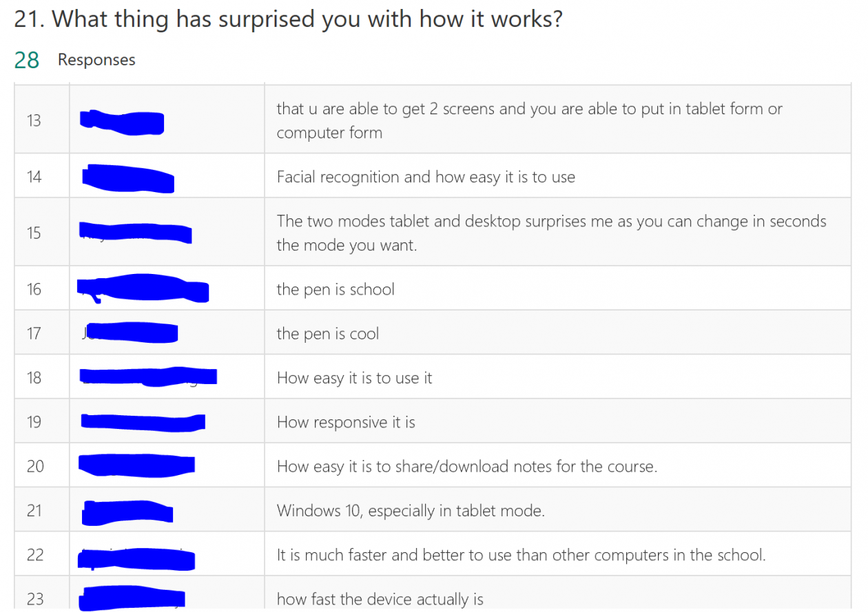
Task: Select the row 22 faster than other computers response
Action: pyautogui.click(x=521, y=555)
